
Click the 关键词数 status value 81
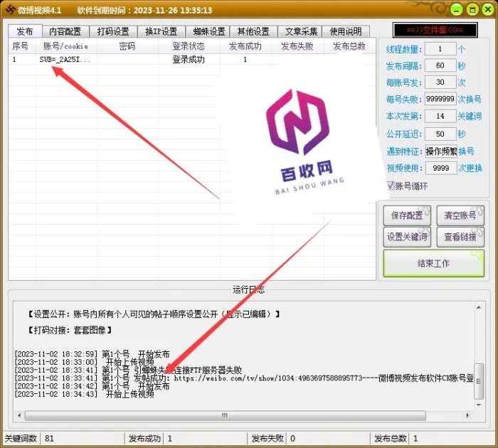pyautogui.click(x=50, y=439)
